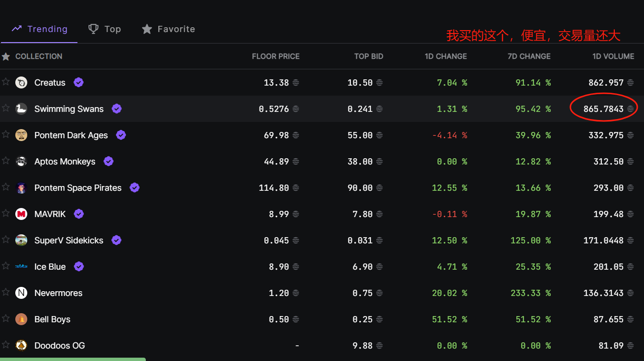Click the Bell Boys avatar
This screenshot has width=644, height=361.
point(21,319)
